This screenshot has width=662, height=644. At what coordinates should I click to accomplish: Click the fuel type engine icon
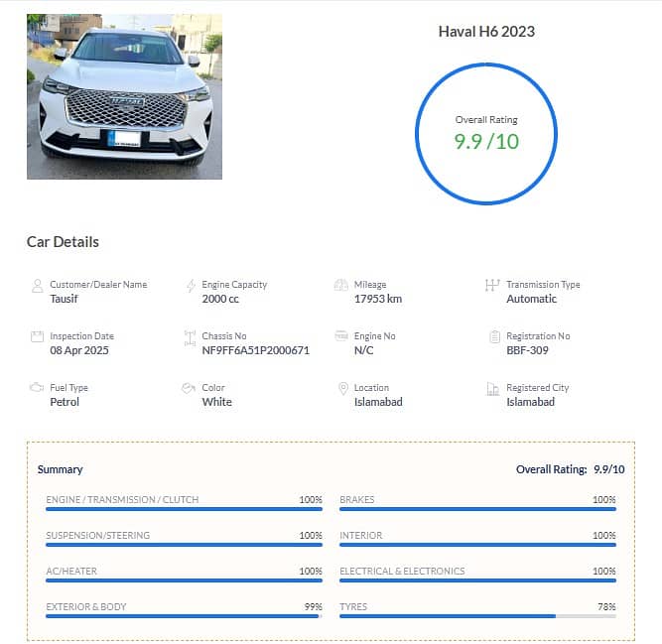(37, 387)
